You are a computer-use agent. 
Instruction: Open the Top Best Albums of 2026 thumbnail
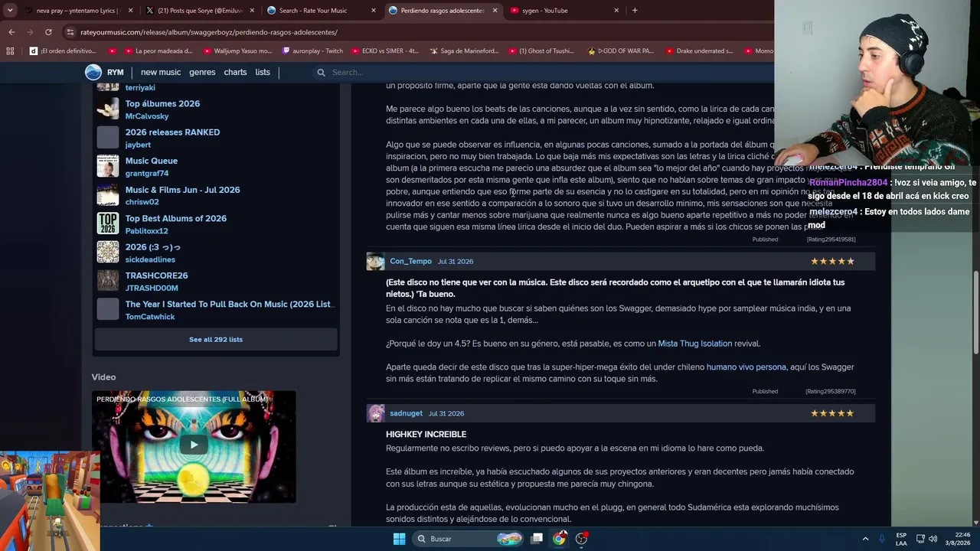click(x=108, y=223)
